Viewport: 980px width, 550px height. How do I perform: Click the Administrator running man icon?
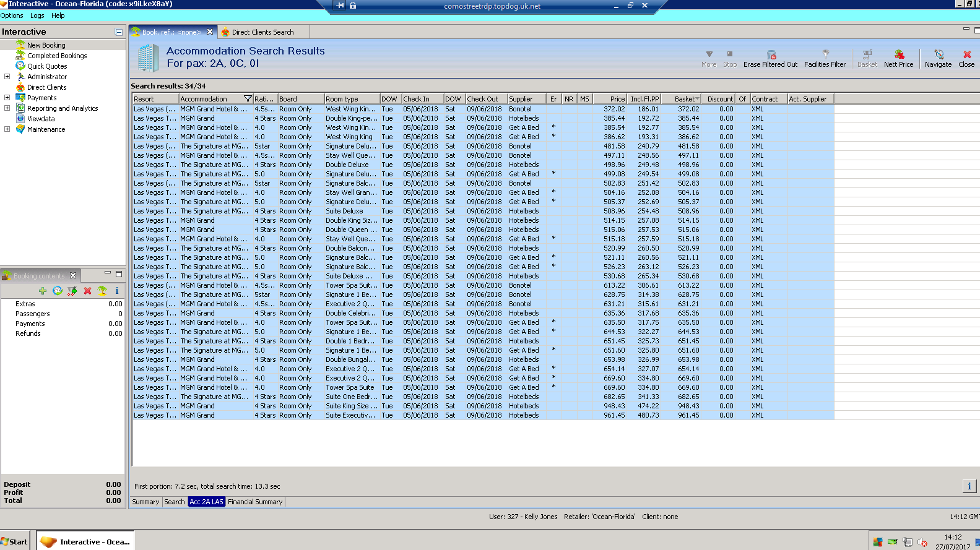click(x=20, y=77)
